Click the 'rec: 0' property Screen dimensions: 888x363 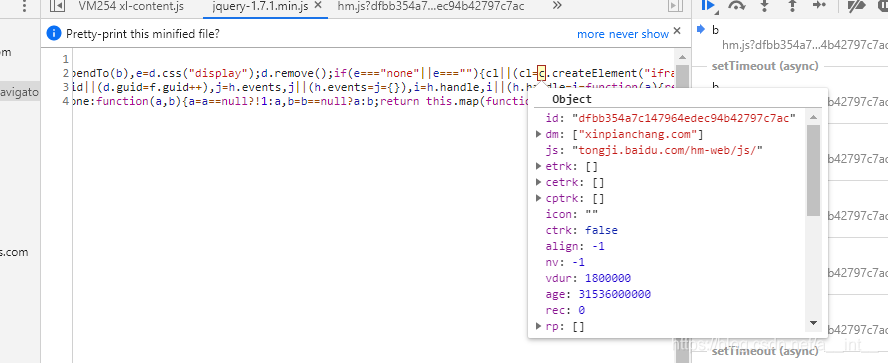coord(565,310)
